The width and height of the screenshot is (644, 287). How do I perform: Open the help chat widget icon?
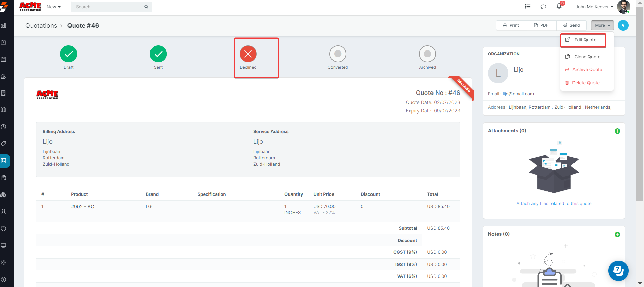coord(618,271)
